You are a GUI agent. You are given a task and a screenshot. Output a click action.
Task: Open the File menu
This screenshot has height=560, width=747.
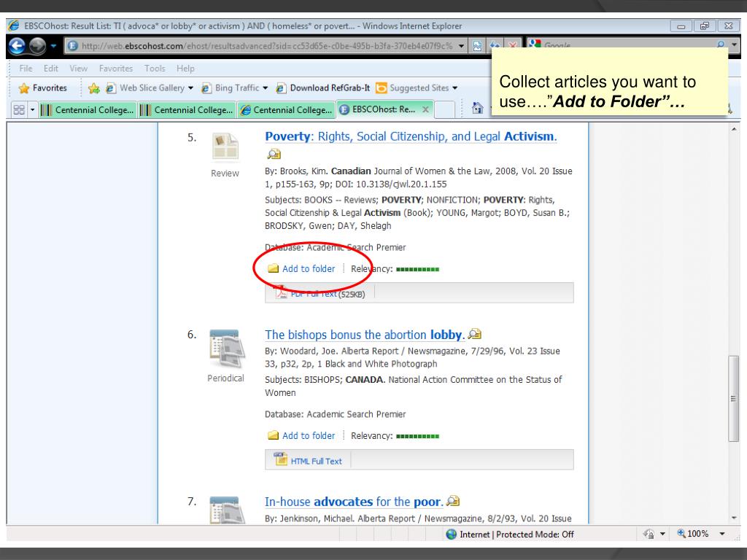26,69
